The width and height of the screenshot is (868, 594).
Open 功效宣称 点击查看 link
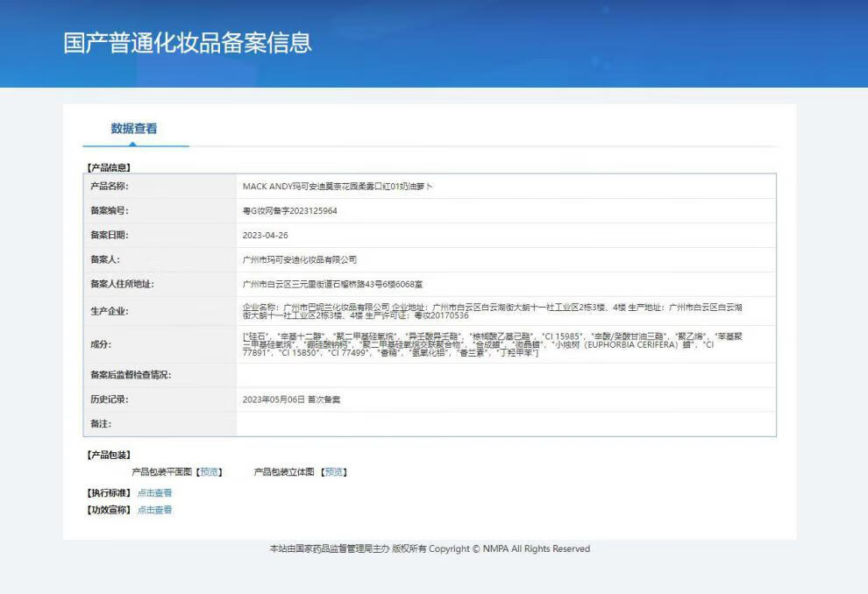(154, 510)
